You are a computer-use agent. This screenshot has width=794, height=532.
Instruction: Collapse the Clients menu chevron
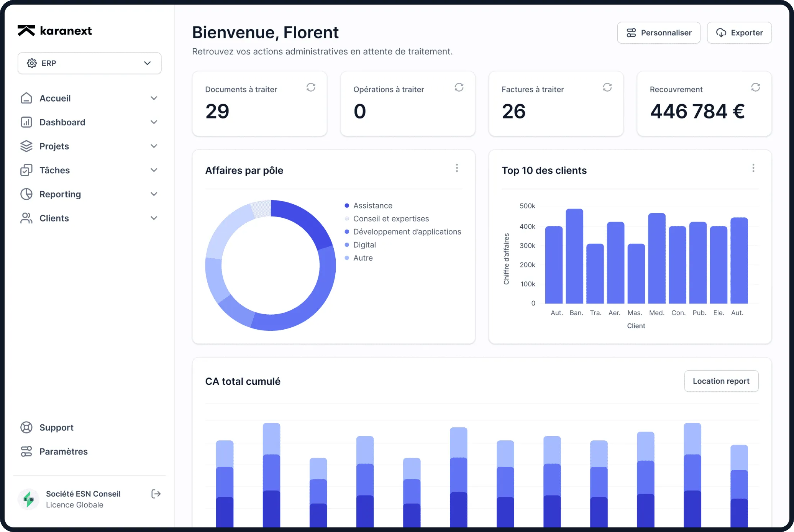click(154, 218)
